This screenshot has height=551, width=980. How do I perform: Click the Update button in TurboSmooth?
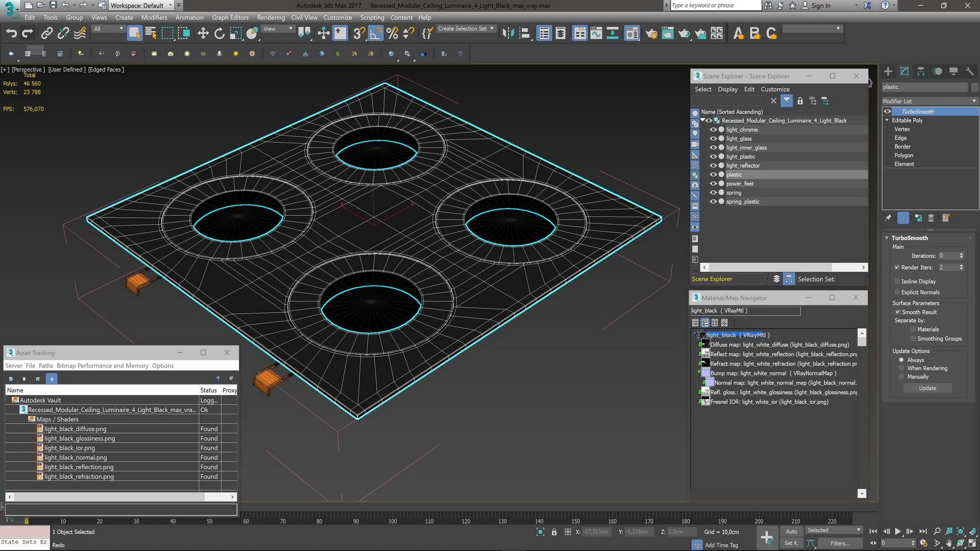pyautogui.click(x=927, y=388)
